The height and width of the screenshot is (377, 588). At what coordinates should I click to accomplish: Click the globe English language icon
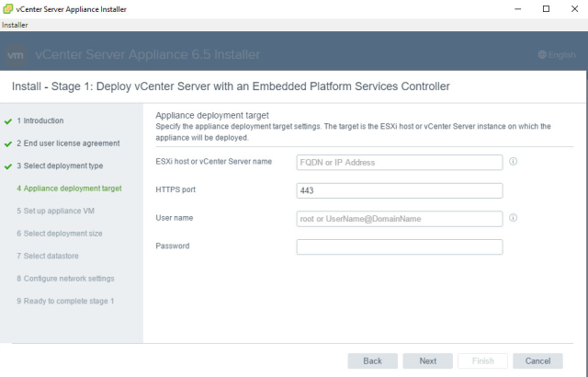(x=542, y=55)
